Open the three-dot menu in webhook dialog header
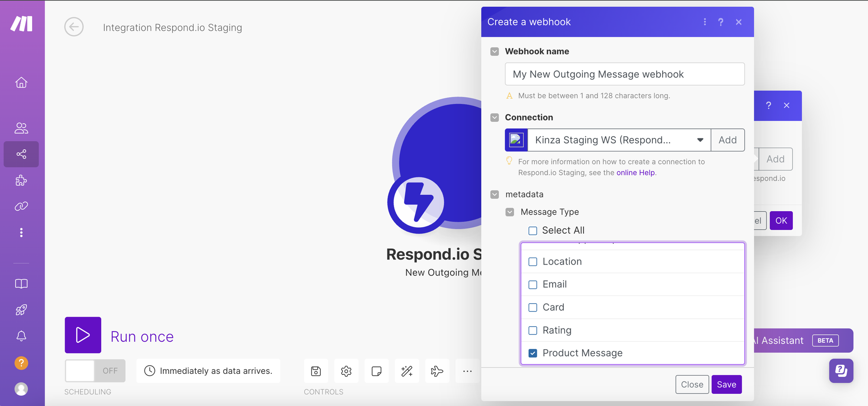This screenshot has height=406, width=868. 705,22
